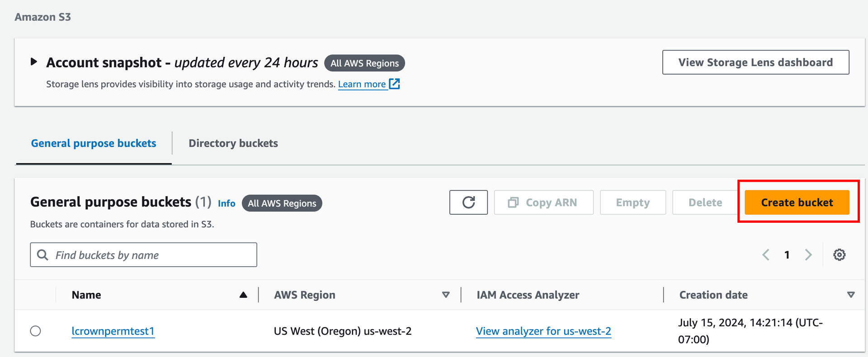Click the US West (Oregon) us-west-2 cell
Image resolution: width=868 pixels, height=357 pixels.
[x=343, y=331]
